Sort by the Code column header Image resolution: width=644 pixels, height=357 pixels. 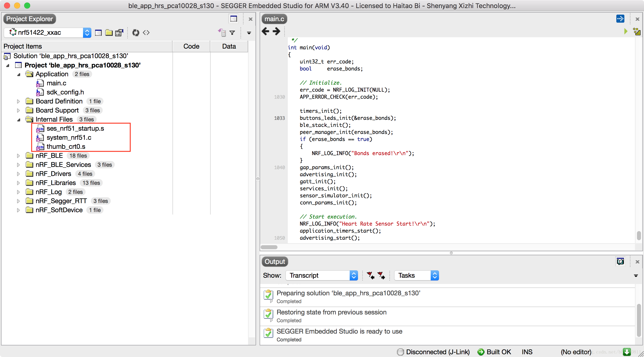tap(191, 46)
